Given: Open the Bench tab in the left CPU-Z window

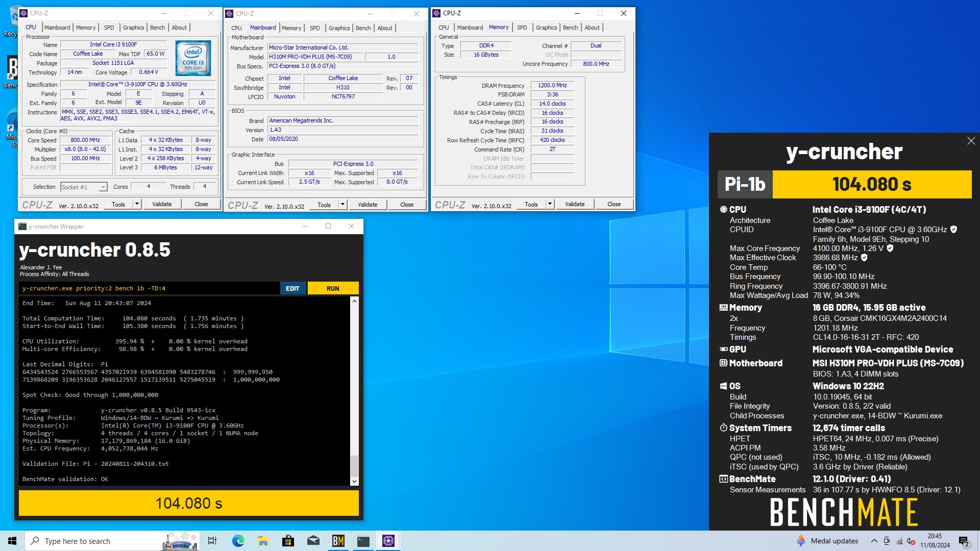Looking at the screenshot, I should point(158,28).
